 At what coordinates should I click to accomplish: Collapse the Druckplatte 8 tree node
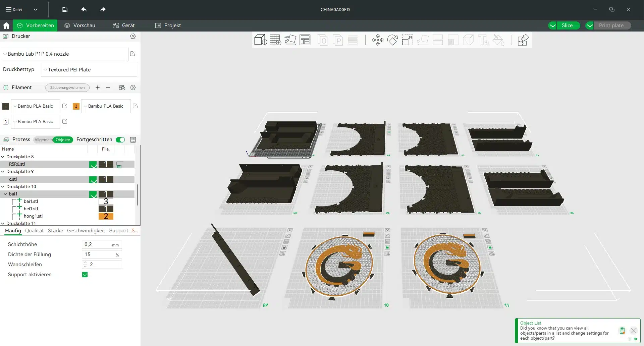point(3,157)
